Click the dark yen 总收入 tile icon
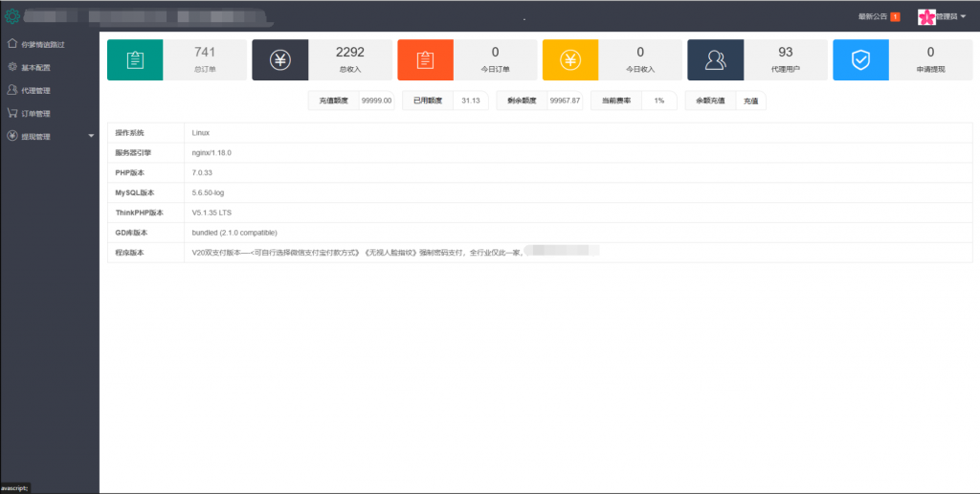This screenshot has width=980, height=494. 280,60
